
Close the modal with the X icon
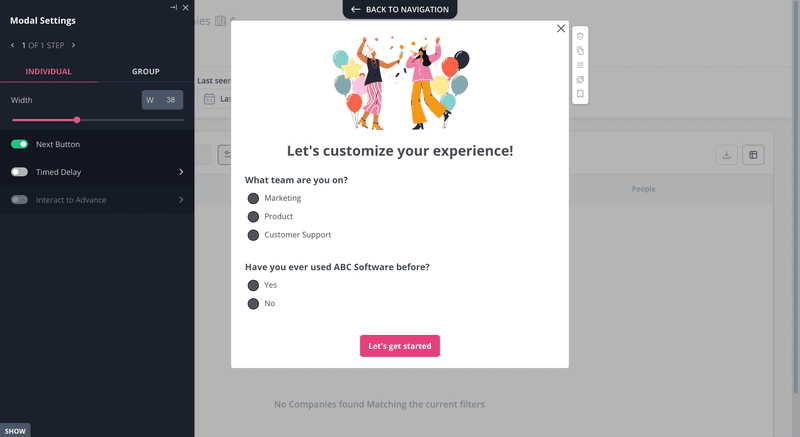tap(561, 29)
